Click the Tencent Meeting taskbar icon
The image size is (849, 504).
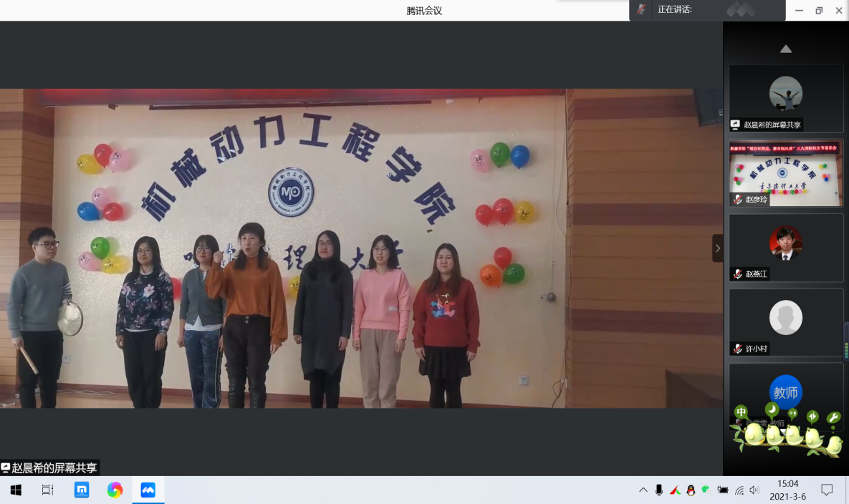pyautogui.click(x=148, y=490)
